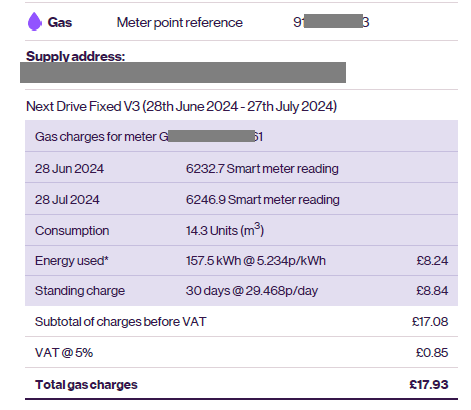Click the Meter point reference label
Image resolution: width=471 pixels, height=410 pixels.
click(180, 23)
